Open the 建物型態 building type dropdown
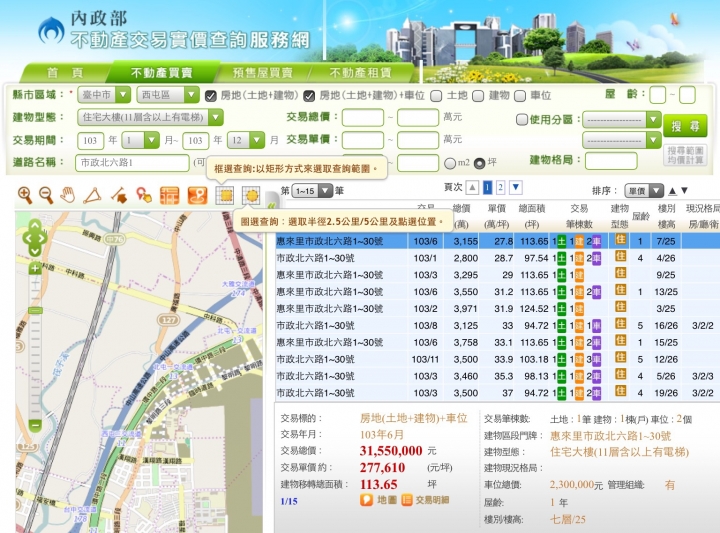Viewport: 720px width, 533px height. (150, 117)
